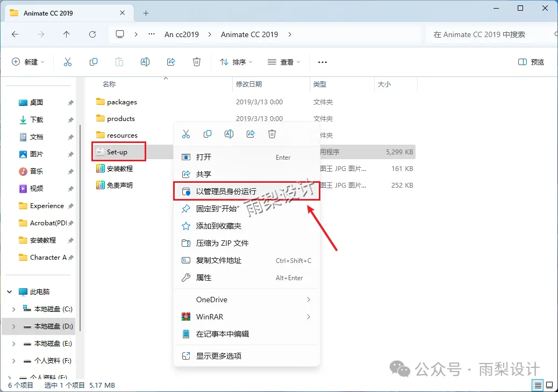Viewport: 558px width, 392px height.
Task: Choose 添加到收藏夹 in the context menu
Action: pyautogui.click(x=247, y=226)
